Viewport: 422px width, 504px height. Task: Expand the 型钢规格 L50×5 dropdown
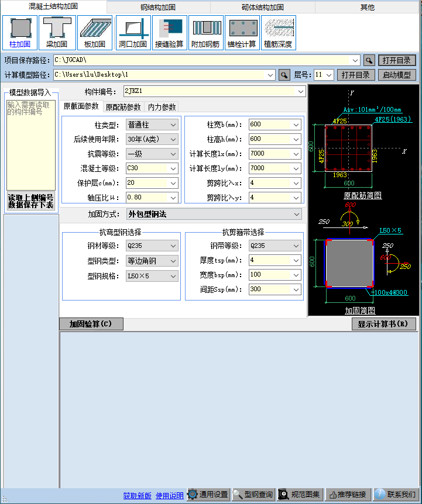pos(173,276)
